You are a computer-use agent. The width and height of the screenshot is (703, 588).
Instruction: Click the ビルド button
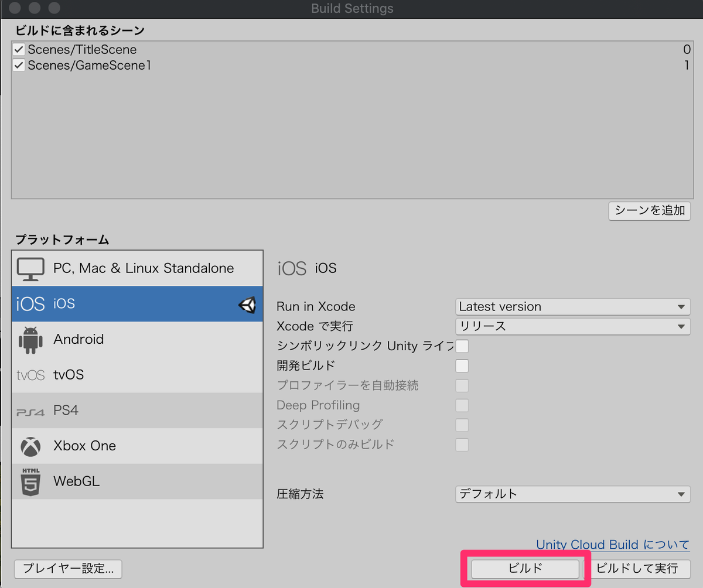pos(525,568)
